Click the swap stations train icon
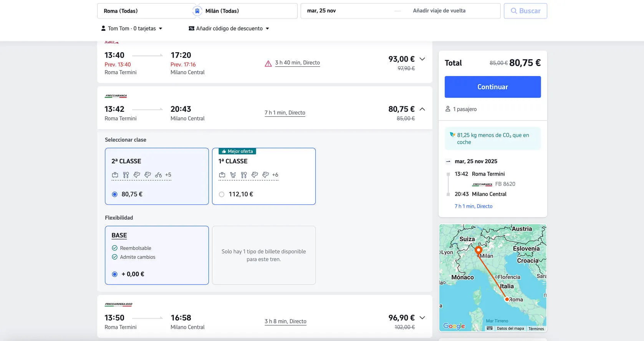This screenshot has height=341, width=644. 197,11
